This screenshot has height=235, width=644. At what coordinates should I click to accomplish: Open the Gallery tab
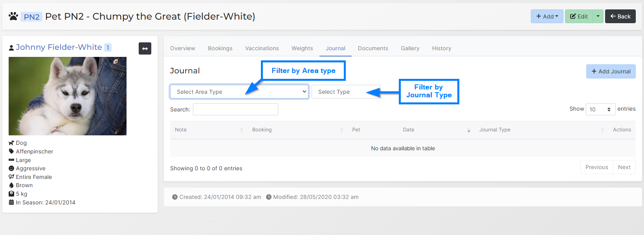[x=410, y=48]
